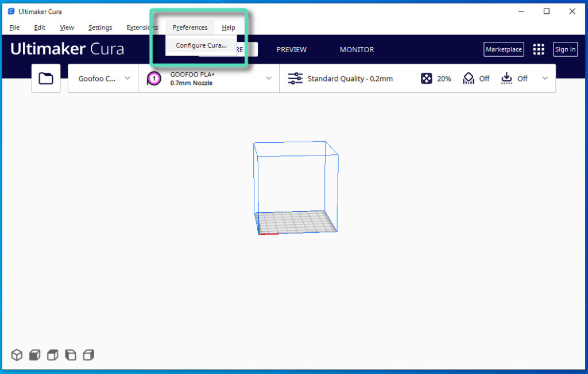
Task: Open the Settings menu
Action: pos(100,28)
